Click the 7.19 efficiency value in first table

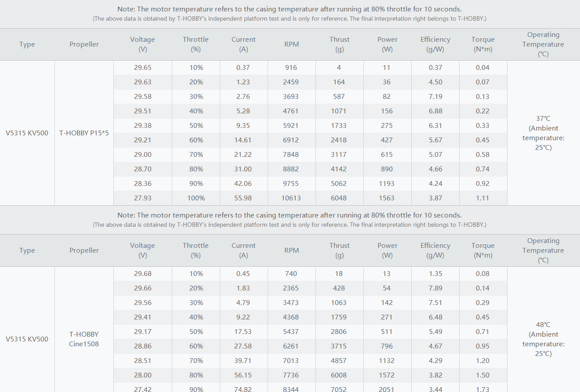point(435,97)
